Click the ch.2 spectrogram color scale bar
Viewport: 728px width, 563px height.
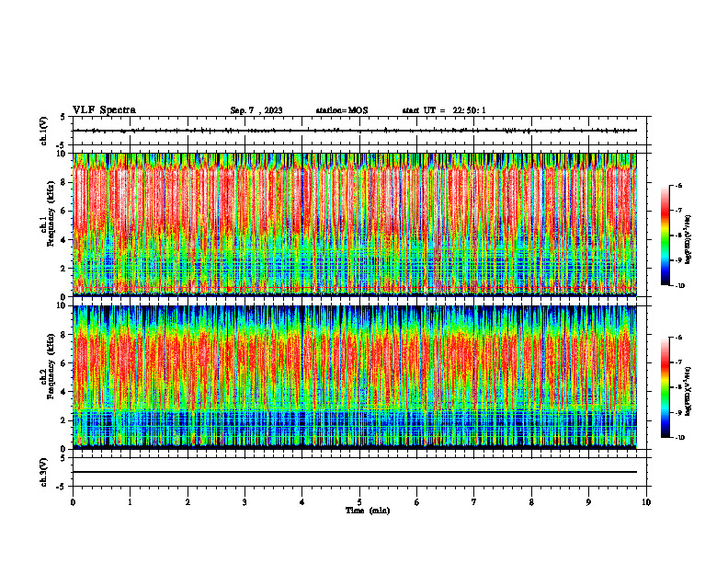[665, 387]
